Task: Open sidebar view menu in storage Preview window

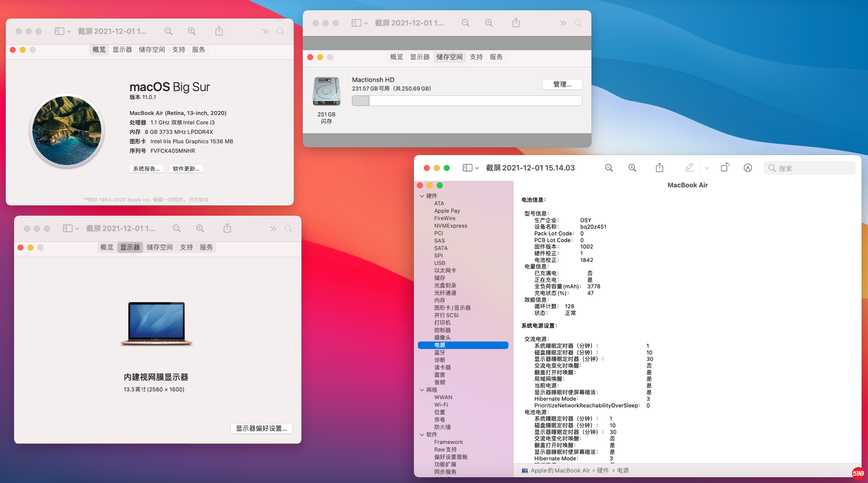Action: click(360, 23)
